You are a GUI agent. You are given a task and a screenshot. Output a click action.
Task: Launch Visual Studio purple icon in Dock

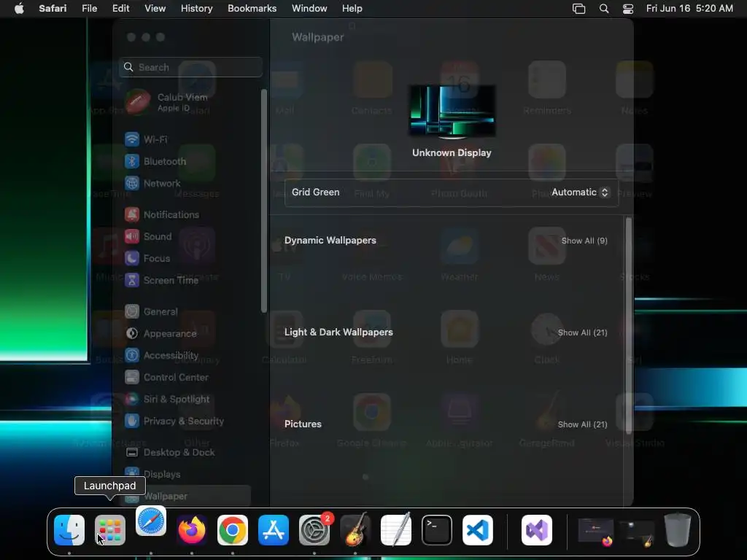click(537, 530)
